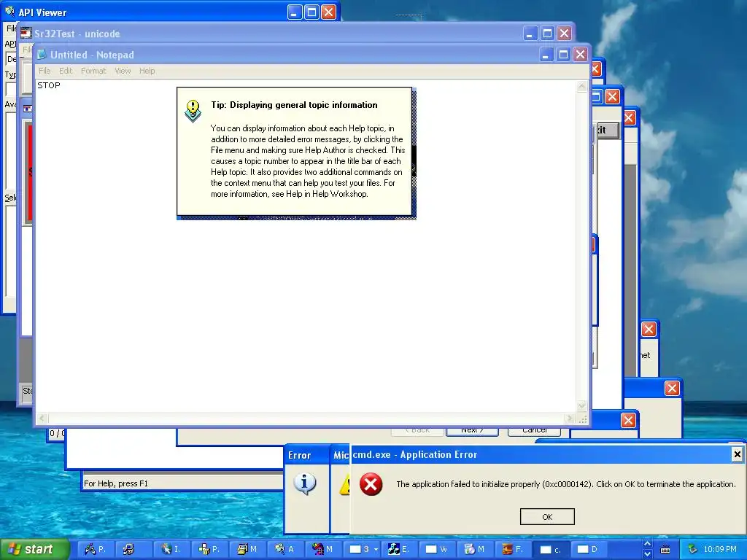Click Cancel in the wizard behind Notepad
747x560 pixels.
[x=534, y=430]
